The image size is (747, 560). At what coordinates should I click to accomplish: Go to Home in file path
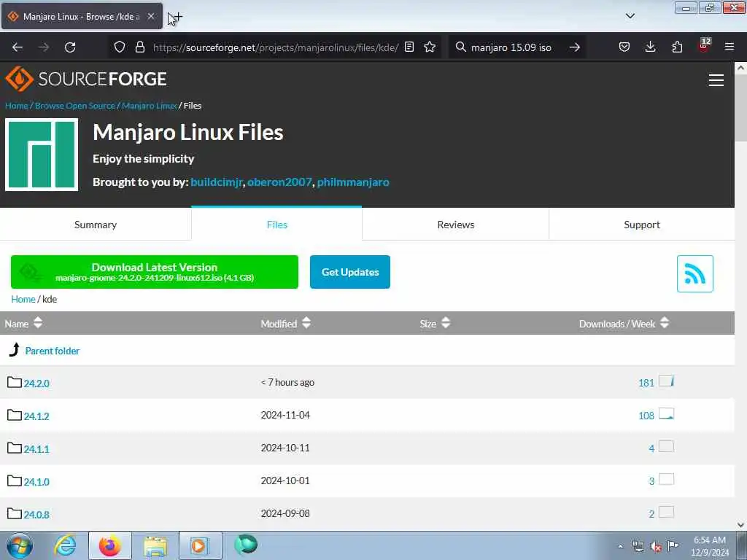[x=23, y=299]
